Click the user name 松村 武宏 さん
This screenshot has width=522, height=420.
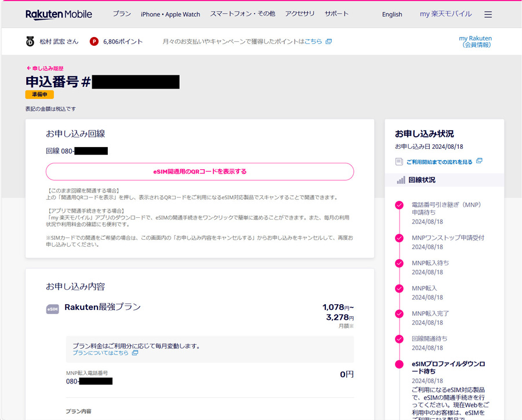tap(59, 42)
